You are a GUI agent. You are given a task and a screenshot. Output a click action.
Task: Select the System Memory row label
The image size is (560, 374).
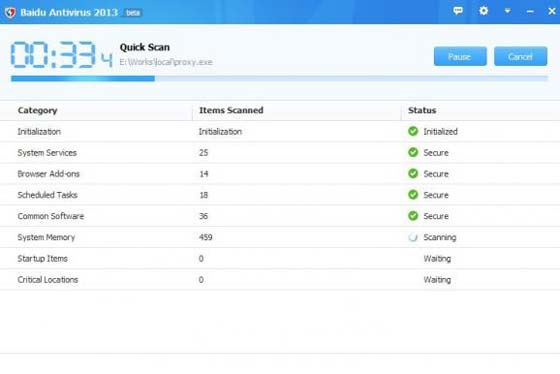[x=46, y=237]
